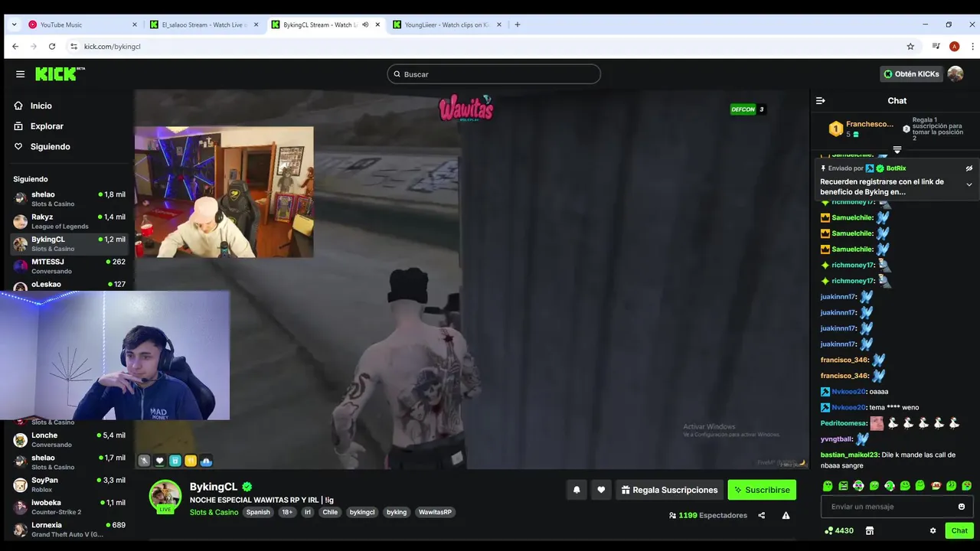
Task: Open oLeskao channel in following list
Action: (69, 285)
